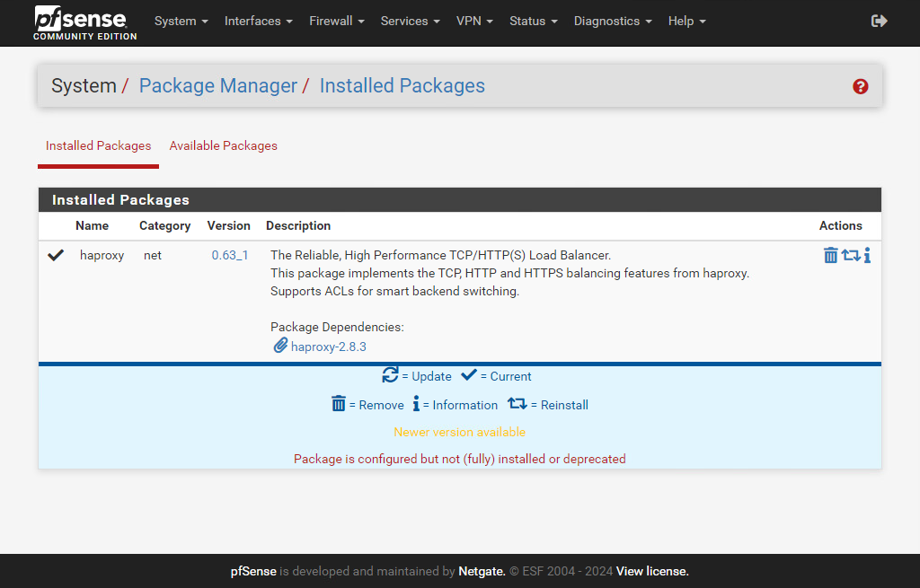Click the Package Dependencies label
920x588 pixels.
click(x=338, y=327)
